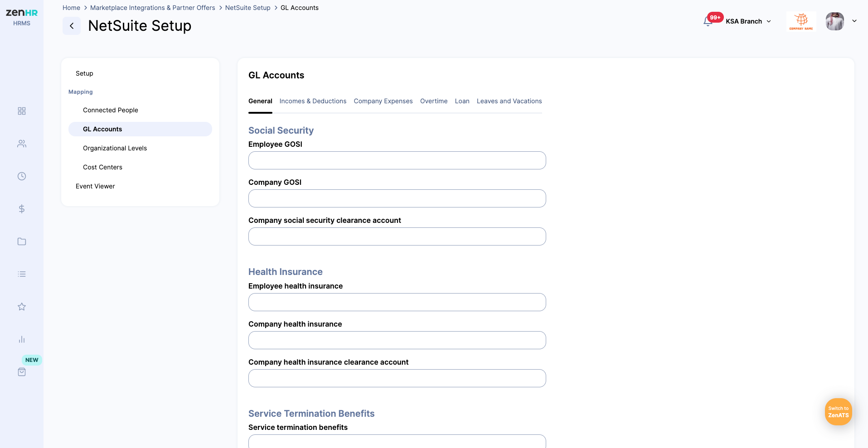The image size is (868, 448).
Task: Switch to the Overtime tab
Action: coord(434,101)
